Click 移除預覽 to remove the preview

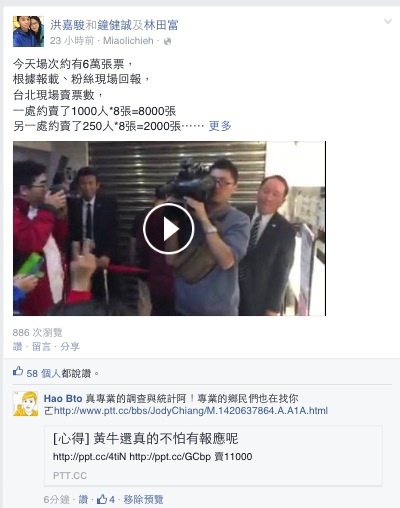(143, 499)
